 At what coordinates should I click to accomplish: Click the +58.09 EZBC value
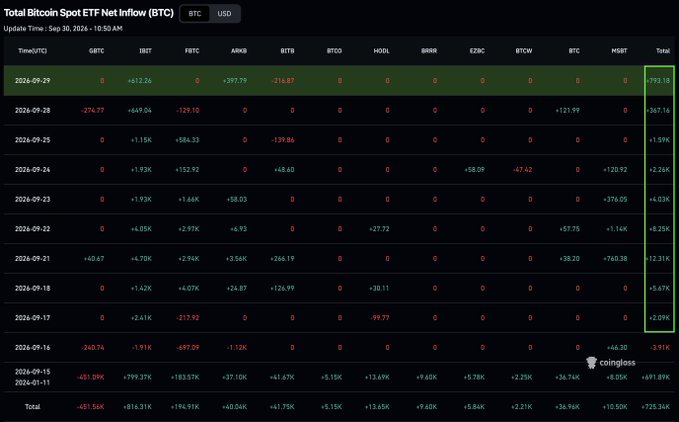point(474,170)
